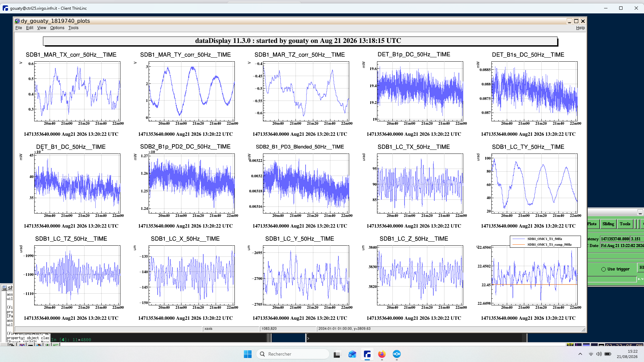The height and width of the screenshot is (362, 644).
Task: Click the dy_gouaty plots window title icon
Action: pyautogui.click(x=17, y=21)
